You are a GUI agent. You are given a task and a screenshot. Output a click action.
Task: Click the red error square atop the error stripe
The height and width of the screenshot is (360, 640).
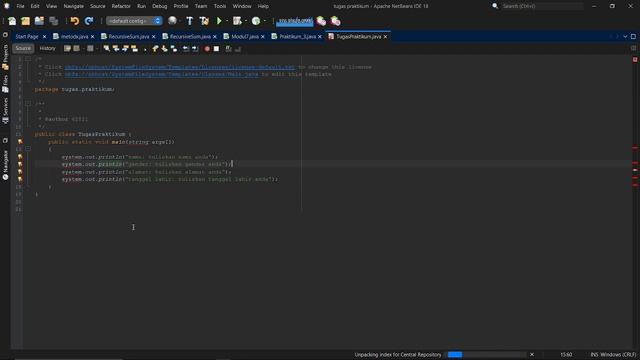click(x=635, y=60)
